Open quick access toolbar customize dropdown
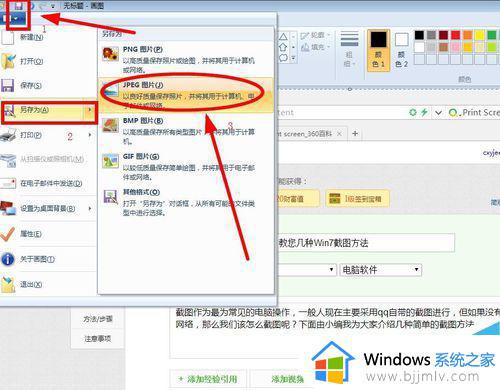Image resolution: width=500 pixels, height=390 pixels. 53,6
